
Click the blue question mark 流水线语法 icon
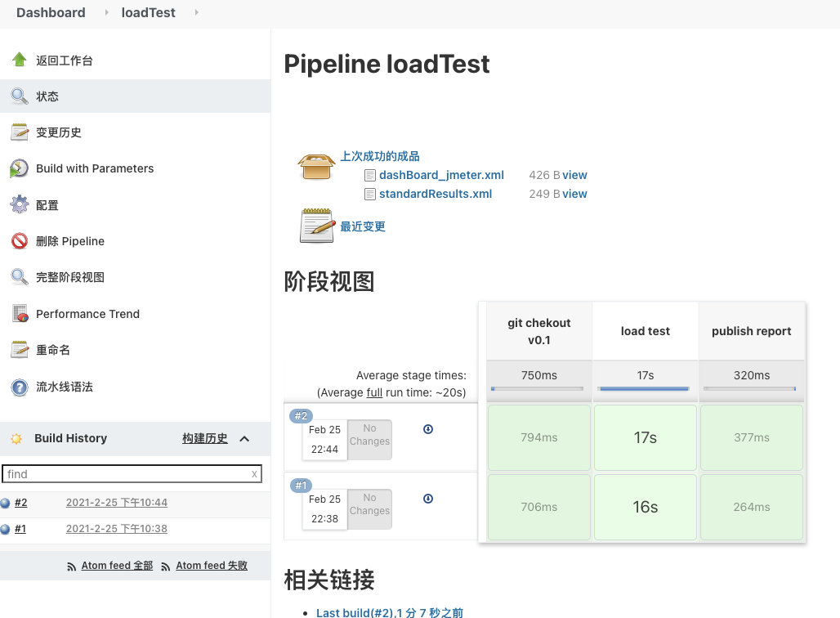pos(20,387)
